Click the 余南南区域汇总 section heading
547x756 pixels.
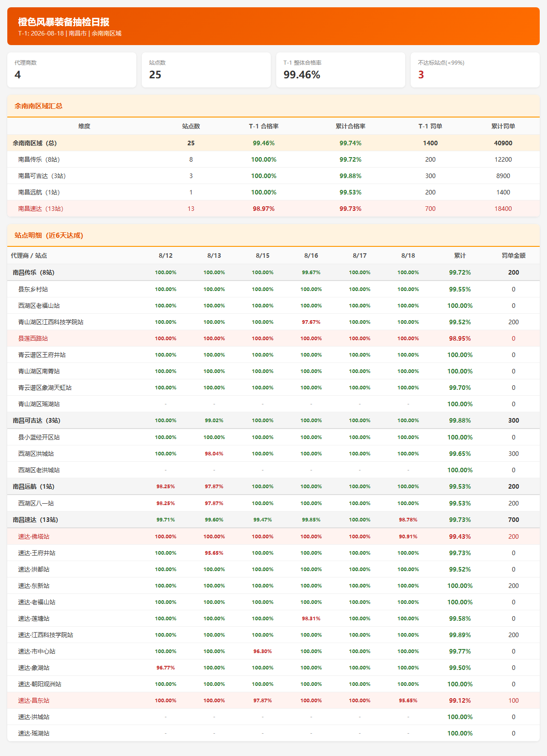[x=38, y=106]
